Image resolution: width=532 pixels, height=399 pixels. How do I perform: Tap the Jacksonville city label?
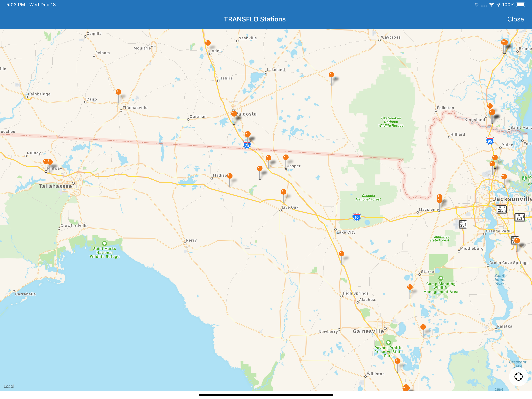[512, 199]
